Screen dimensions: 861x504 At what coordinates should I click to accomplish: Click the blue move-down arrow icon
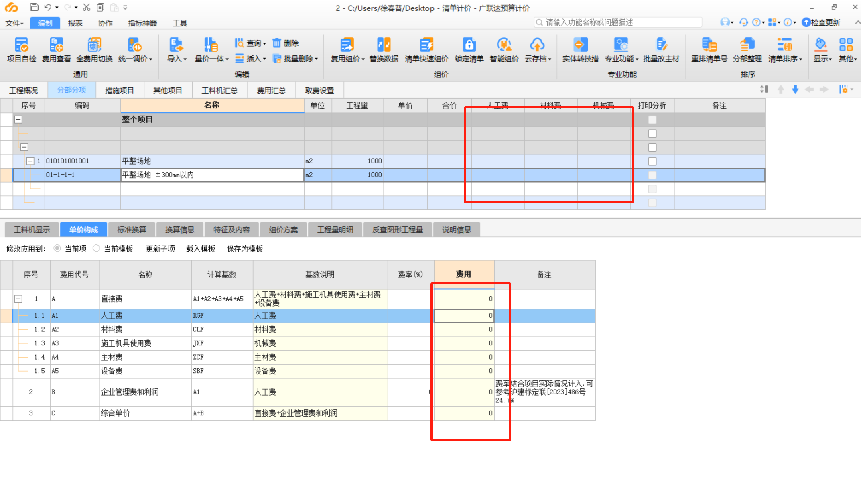[x=795, y=89]
